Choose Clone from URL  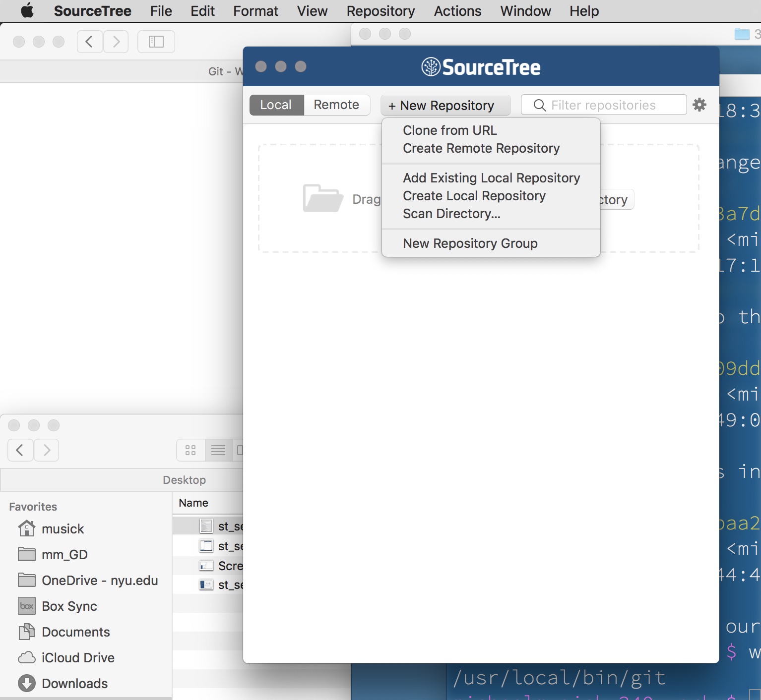coord(450,130)
